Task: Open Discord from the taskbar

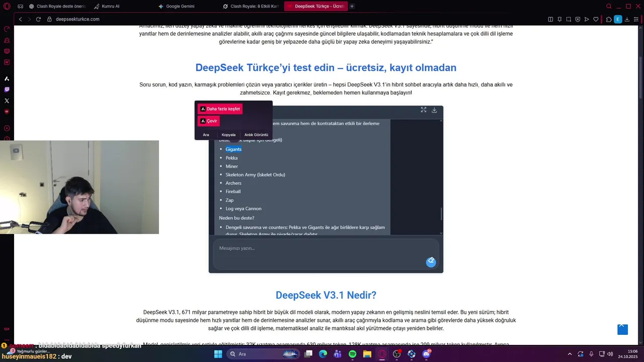Action: 427,354
